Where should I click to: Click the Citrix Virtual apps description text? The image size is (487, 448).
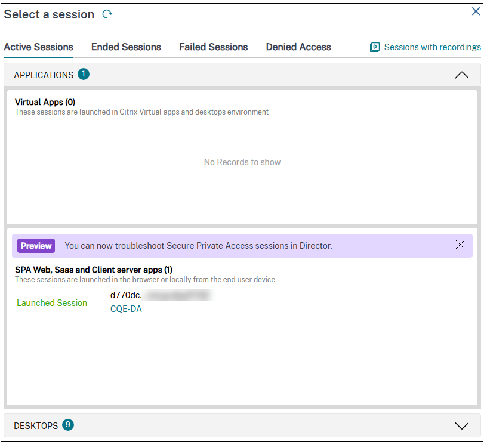click(141, 112)
